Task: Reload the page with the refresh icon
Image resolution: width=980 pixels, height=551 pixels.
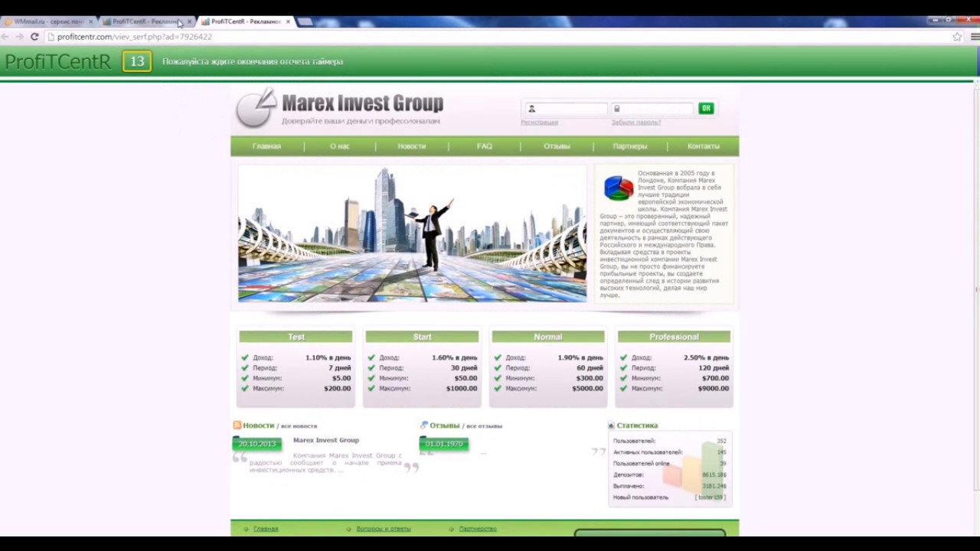Action: pyautogui.click(x=34, y=37)
